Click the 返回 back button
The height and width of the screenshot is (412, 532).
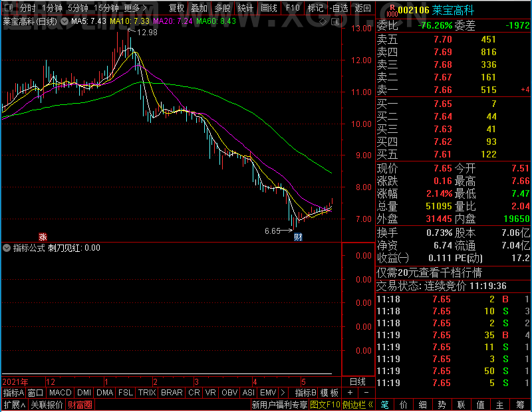(362, 8)
